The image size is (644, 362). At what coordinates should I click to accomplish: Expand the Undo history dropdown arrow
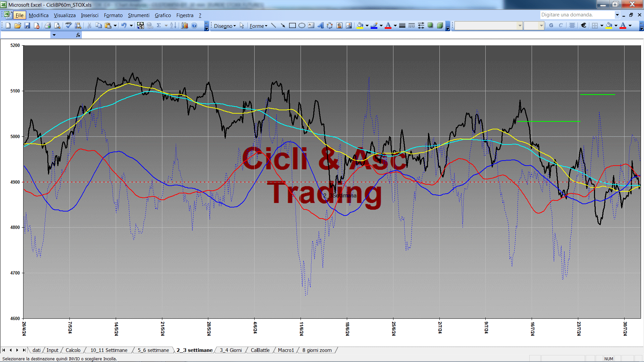[x=131, y=25]
